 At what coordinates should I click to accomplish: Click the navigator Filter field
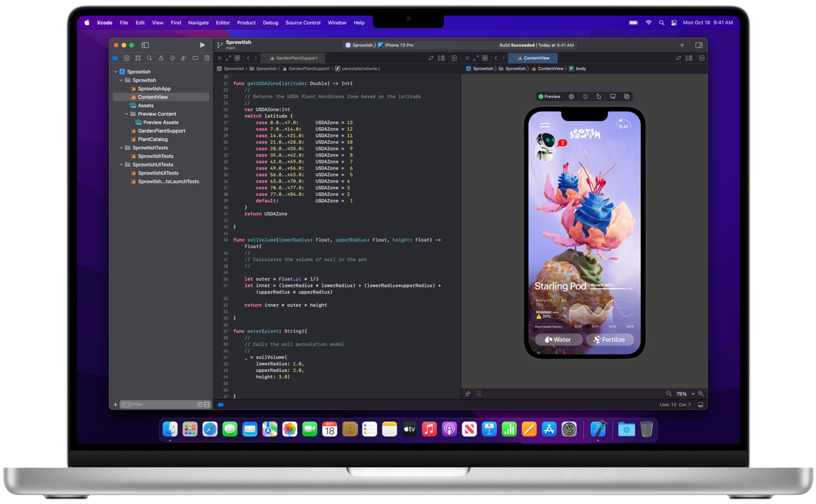[162, 405]
